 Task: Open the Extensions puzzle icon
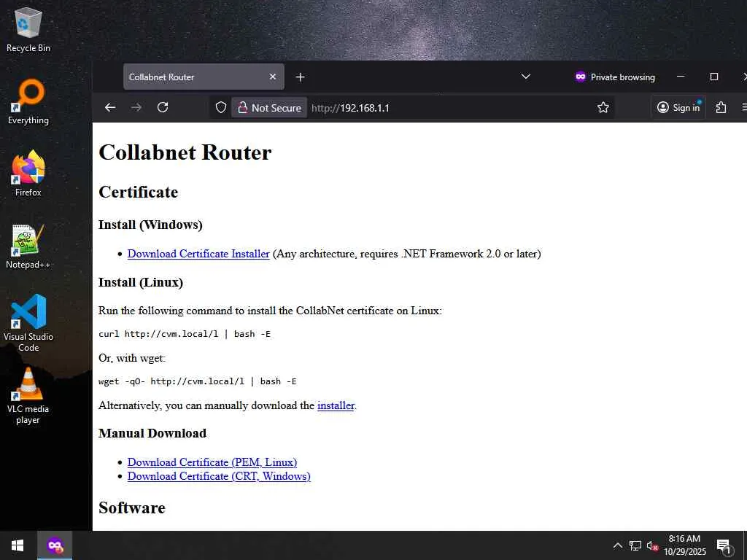point(721,108)
